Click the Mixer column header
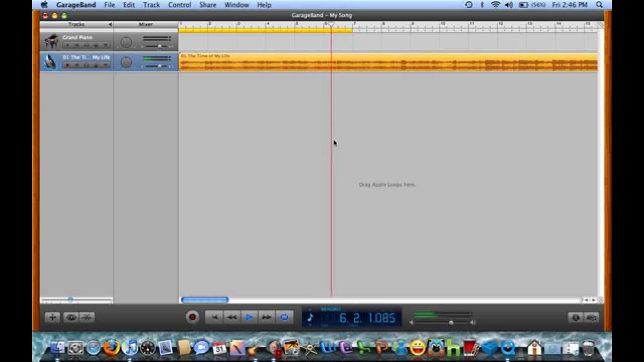The height and width of the screenshot is (362, 644). (146, 24)
